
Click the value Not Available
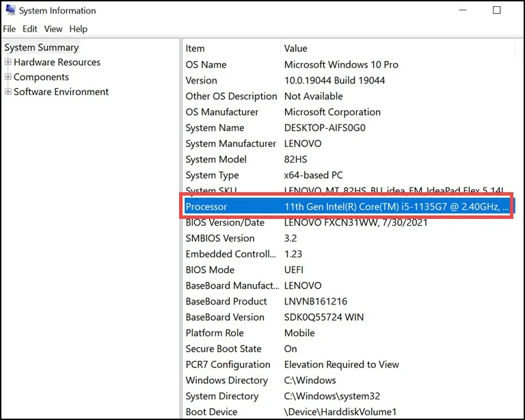point(313,96)
